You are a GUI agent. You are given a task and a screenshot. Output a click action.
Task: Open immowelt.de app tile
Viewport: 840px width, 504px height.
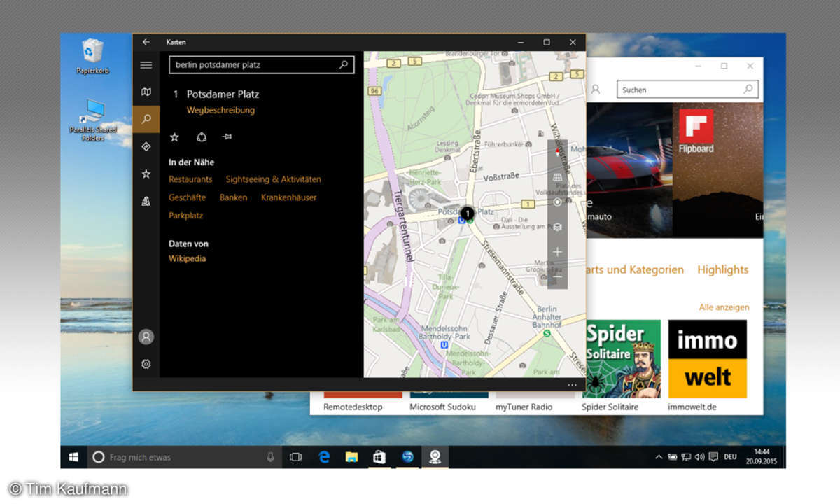(x=708, y=359)
